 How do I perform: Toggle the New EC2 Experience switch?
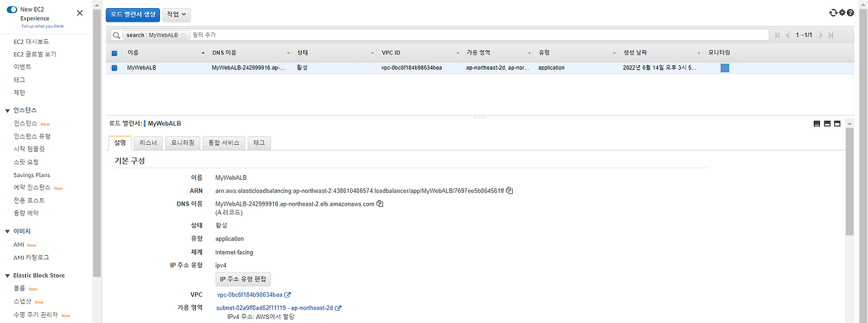tap(12, 9)
